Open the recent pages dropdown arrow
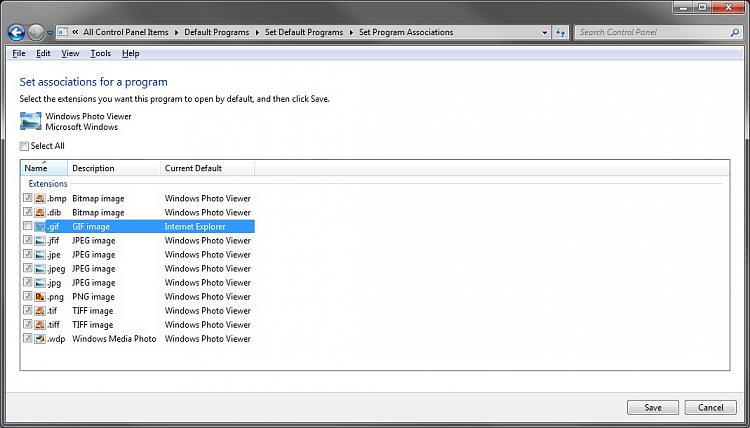The image size is (750, 428). (50, 33)
